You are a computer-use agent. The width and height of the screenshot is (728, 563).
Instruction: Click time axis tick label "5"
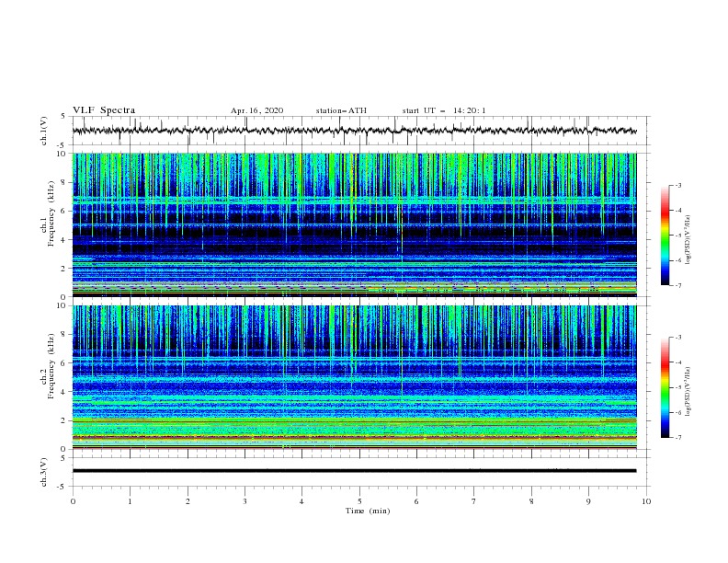[359, 501]
